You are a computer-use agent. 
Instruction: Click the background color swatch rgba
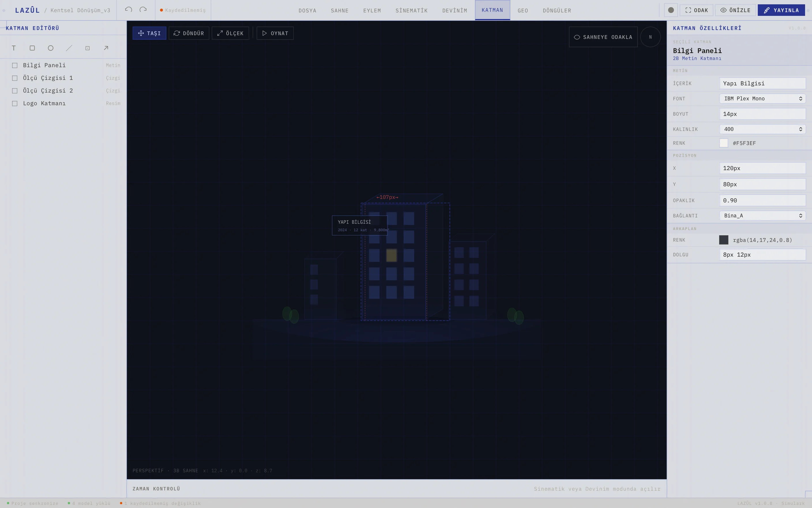click(x=724, y=240)
